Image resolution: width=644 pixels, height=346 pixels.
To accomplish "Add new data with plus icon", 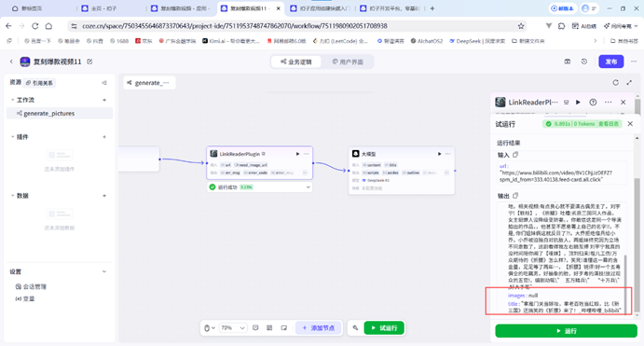I will coord(104,196).
